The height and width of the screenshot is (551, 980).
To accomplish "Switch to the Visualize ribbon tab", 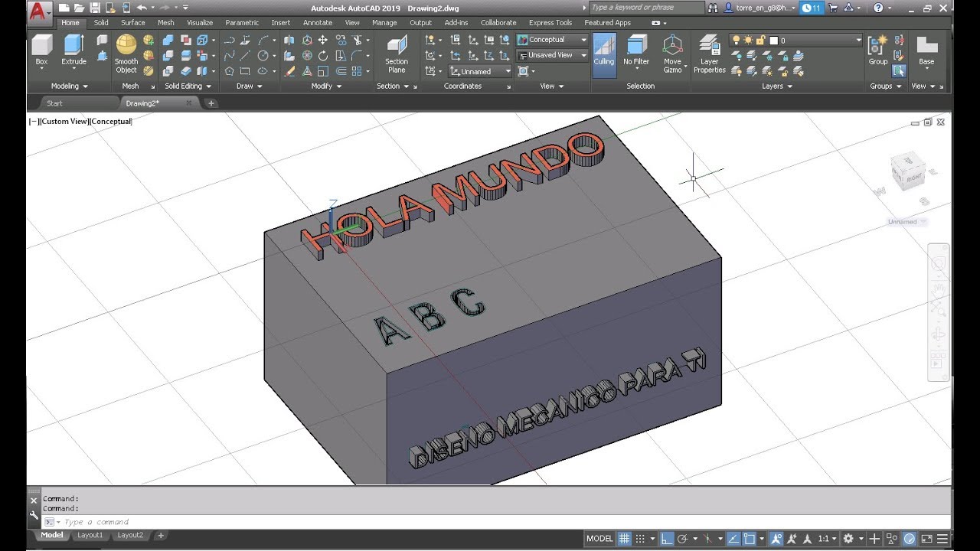I will click(200, 23).
